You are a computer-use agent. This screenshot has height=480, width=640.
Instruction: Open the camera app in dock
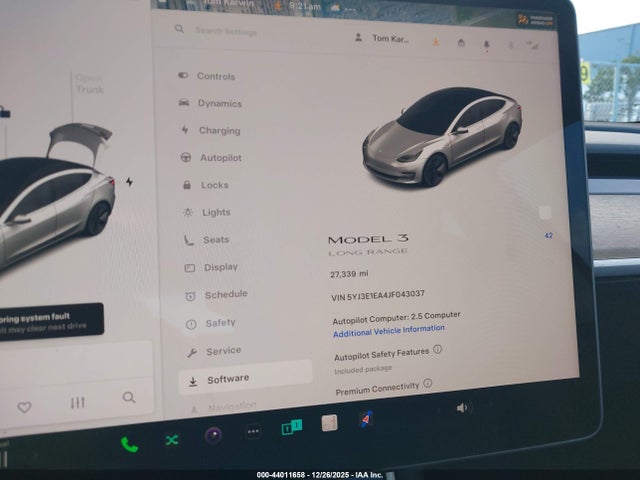[x=213, y=435]
